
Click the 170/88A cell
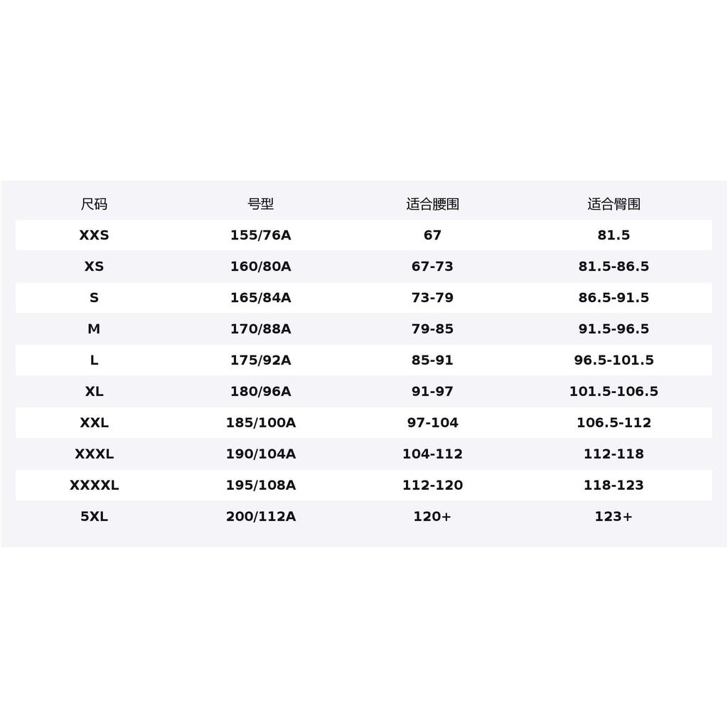[260, 328]
